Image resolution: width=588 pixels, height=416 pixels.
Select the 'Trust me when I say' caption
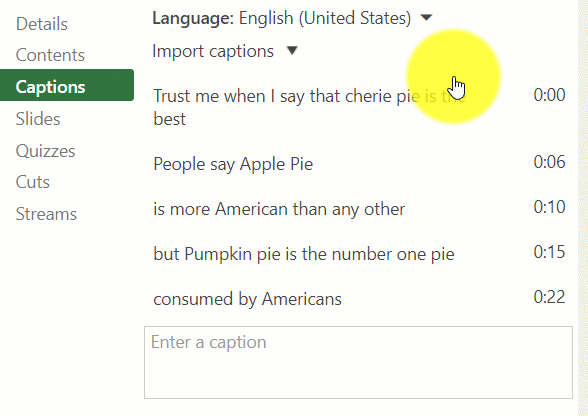(x=309, y=107)
